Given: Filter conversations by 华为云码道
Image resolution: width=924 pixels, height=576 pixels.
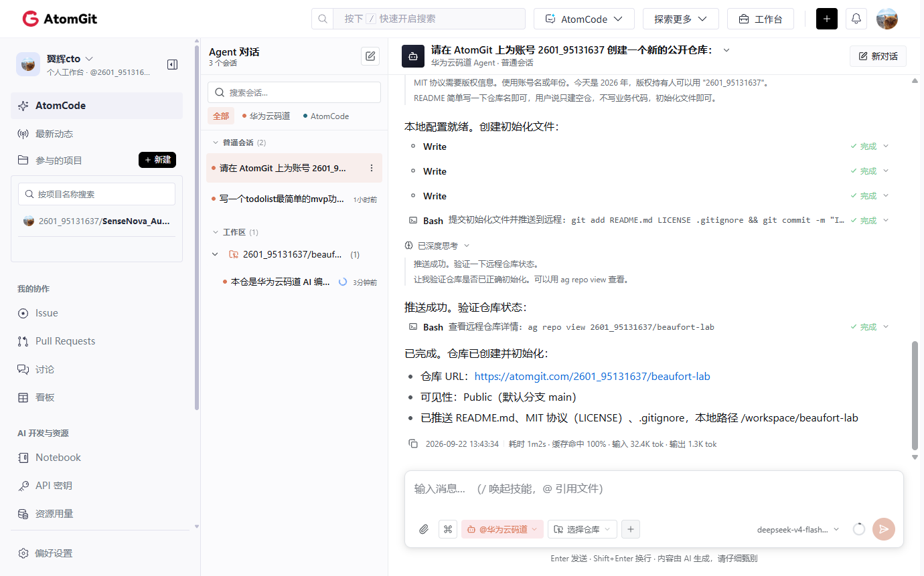Looking at the screenshot, I should (x=266, y=116).
